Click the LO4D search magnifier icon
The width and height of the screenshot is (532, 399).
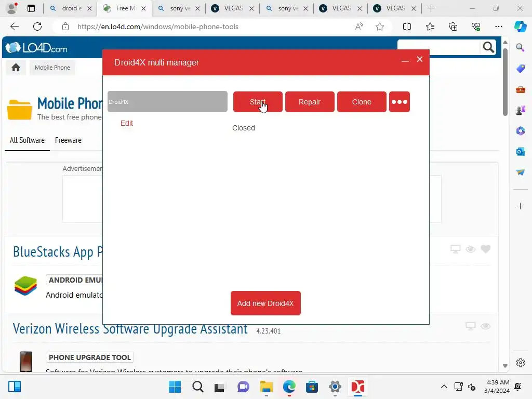488,47
